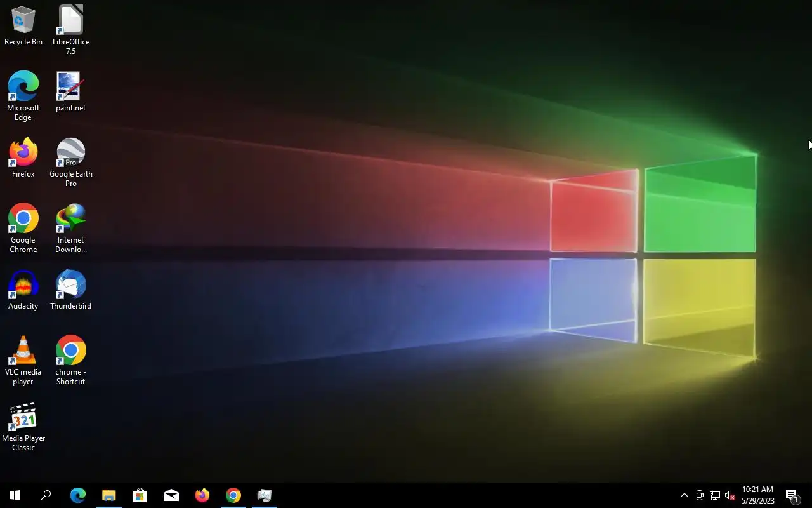Show hidden system tray icons

[684, 495]
